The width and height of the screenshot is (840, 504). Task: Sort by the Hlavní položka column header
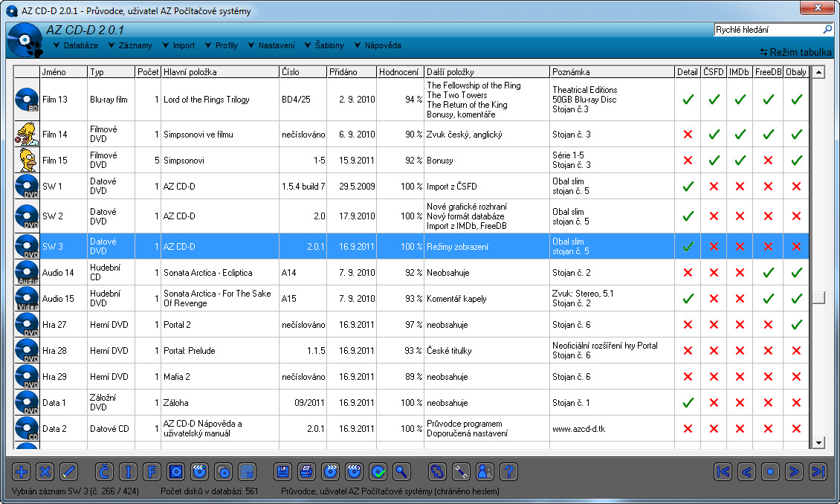point(220,72)
